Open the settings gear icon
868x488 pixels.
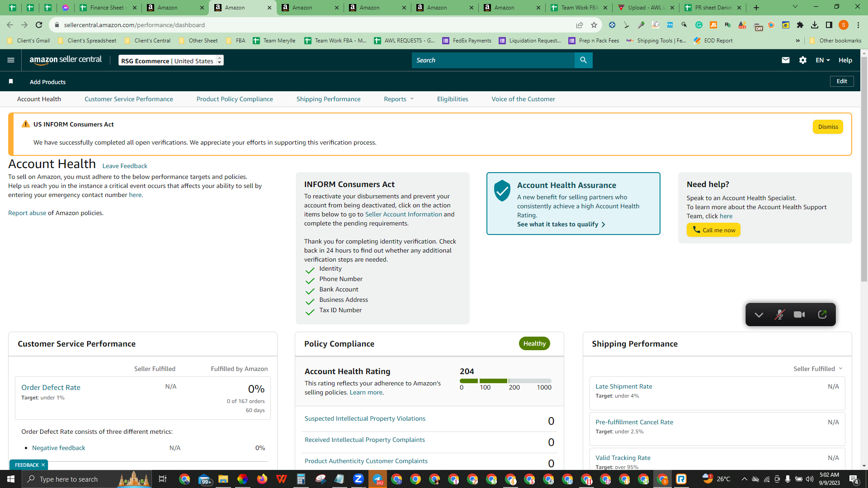[803, 60]
